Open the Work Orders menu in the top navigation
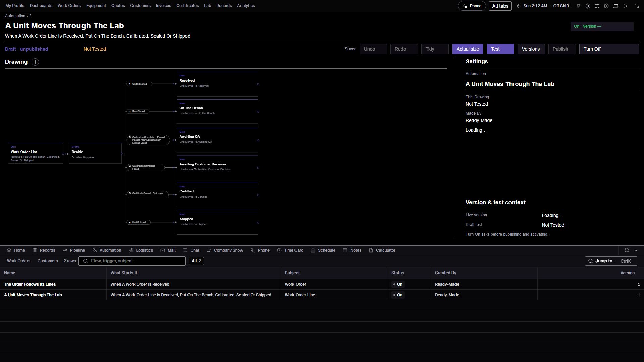This screenshot has height=362, width=644. (69, 6)
